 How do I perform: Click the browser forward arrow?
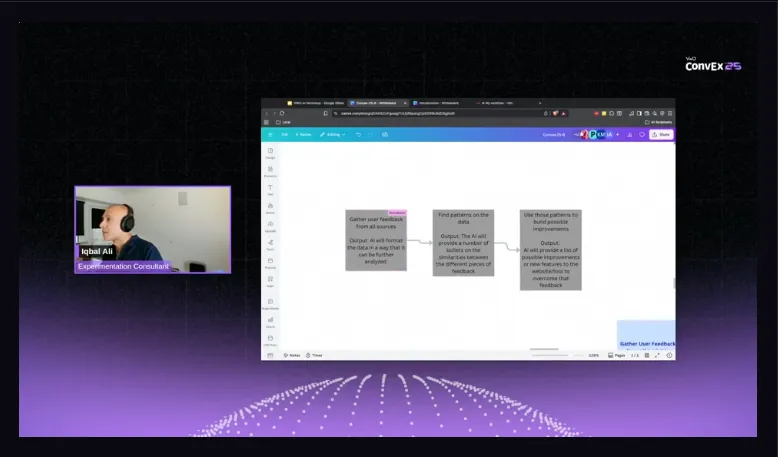(x=274, y=113)
